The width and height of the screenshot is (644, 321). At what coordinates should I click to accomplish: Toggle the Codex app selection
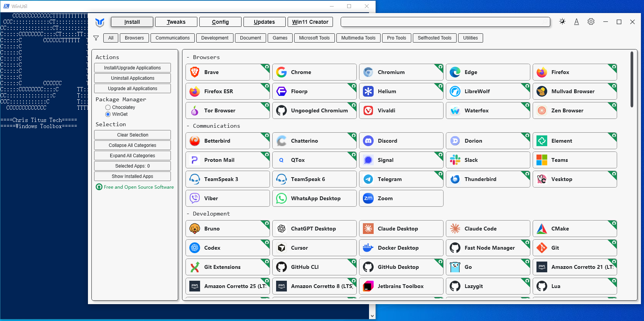227,248
